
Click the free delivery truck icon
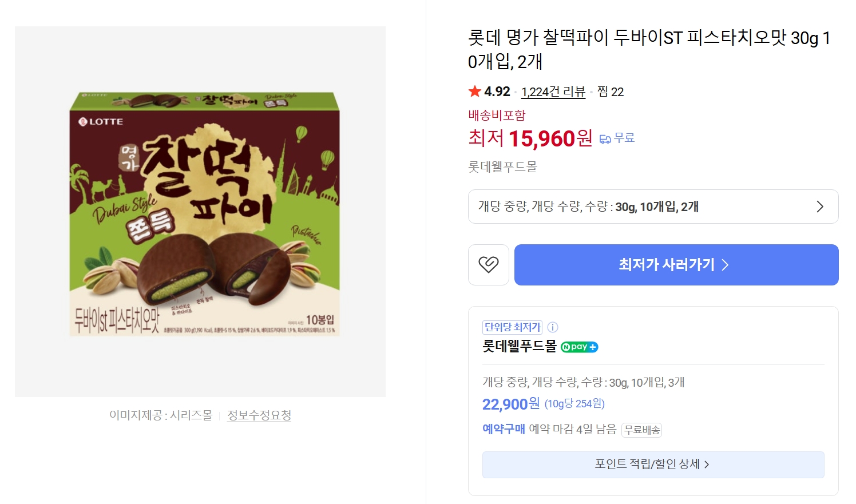tap(605, 138)
